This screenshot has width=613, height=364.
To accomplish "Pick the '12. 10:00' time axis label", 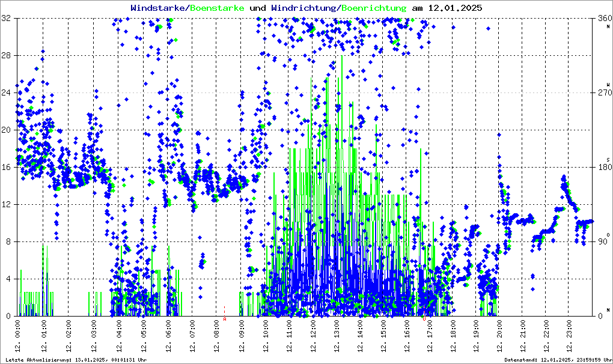I will (x=266, y=336).
